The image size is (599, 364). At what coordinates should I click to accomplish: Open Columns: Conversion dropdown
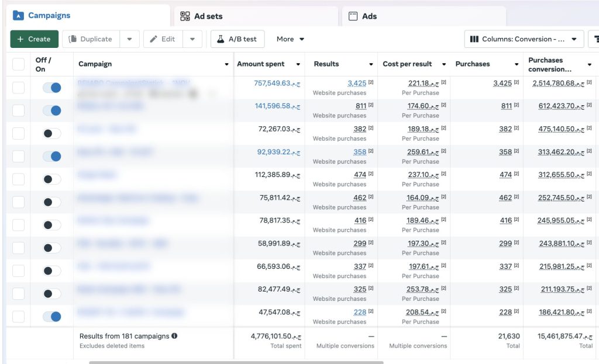[x=524, y=39]
